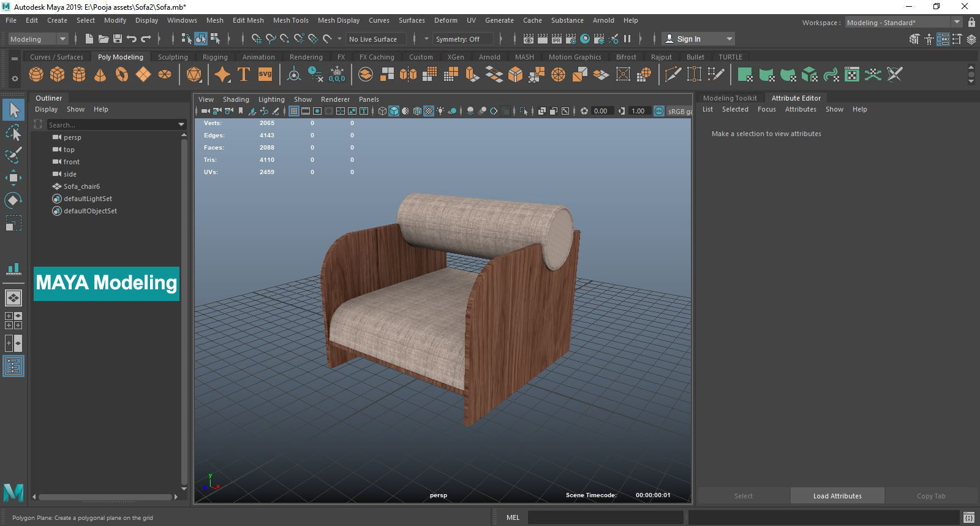Toggle viewport grid display icon
This screenshot has height=526, width=980.
pos(294,111)
